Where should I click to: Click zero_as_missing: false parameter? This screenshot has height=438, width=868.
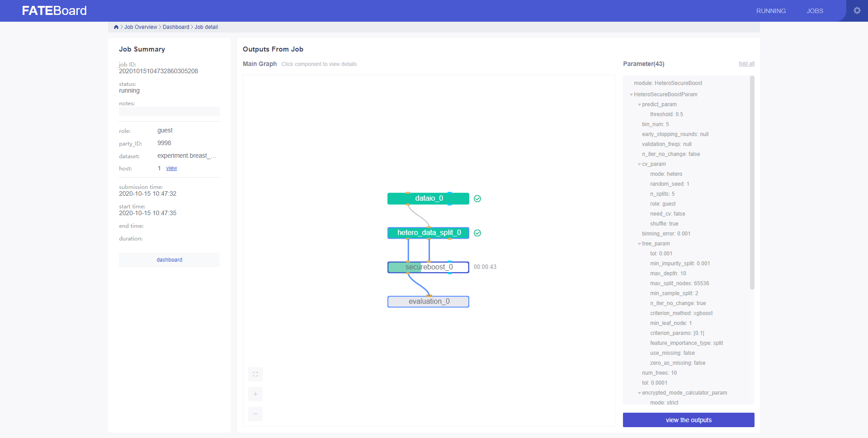[678, 363]
